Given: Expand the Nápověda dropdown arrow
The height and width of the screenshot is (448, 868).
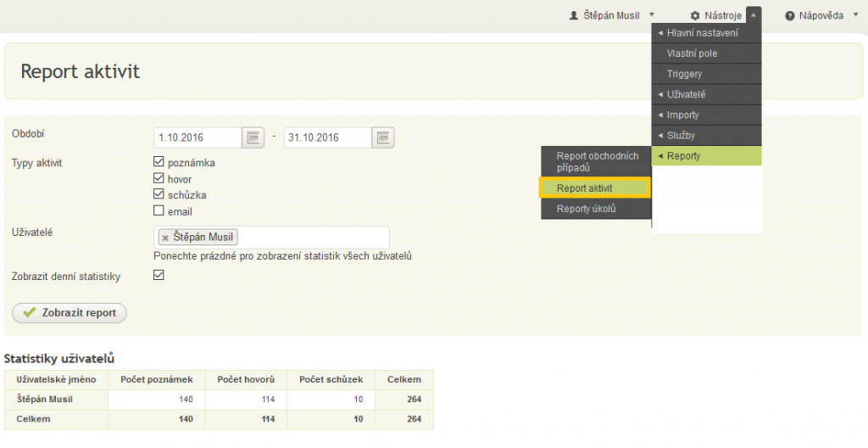Looking at the screenshot, I should (x=856, y=15).
